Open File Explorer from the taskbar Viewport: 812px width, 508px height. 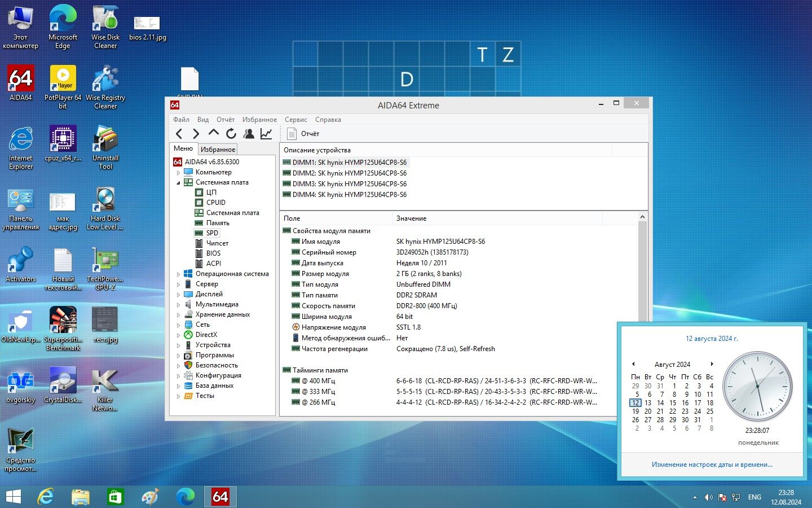coord(81,497)
